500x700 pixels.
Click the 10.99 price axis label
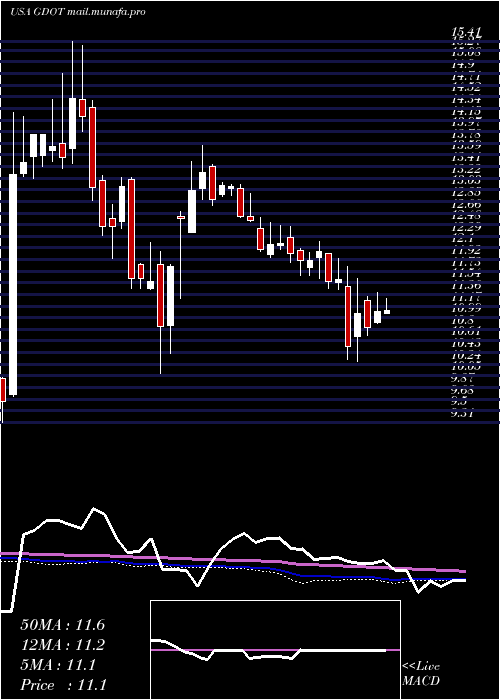(x=466, y=309)
